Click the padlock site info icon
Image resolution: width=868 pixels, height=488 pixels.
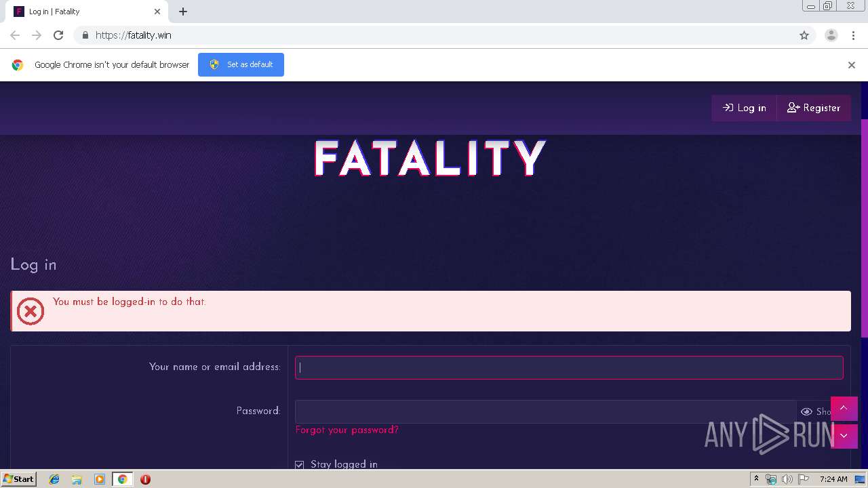pyautogui.click(x=85, y=35)
